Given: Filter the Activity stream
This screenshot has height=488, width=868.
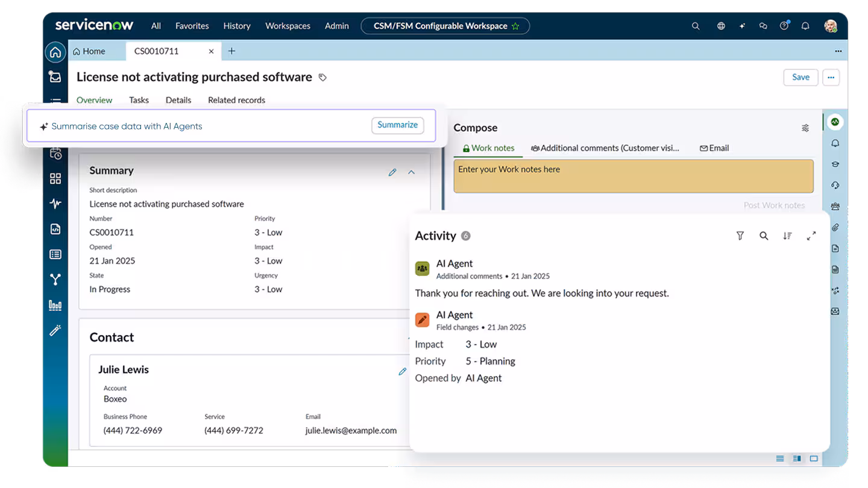Looking at the screenshot, I should point(740,236).
